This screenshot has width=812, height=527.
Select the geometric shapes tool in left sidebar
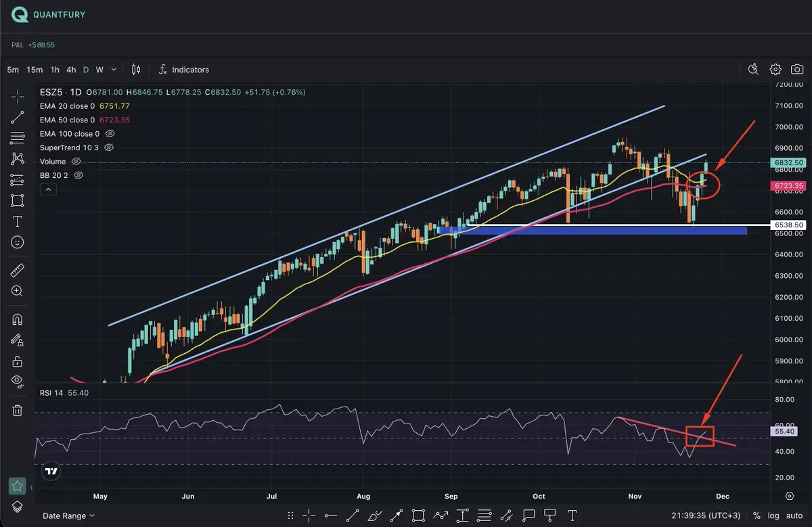18,200
